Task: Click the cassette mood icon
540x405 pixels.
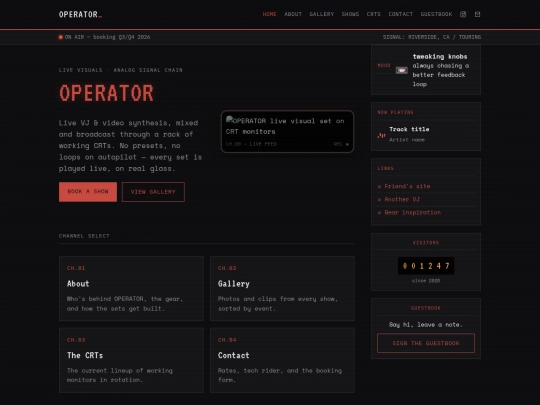Action: (402, 70)
